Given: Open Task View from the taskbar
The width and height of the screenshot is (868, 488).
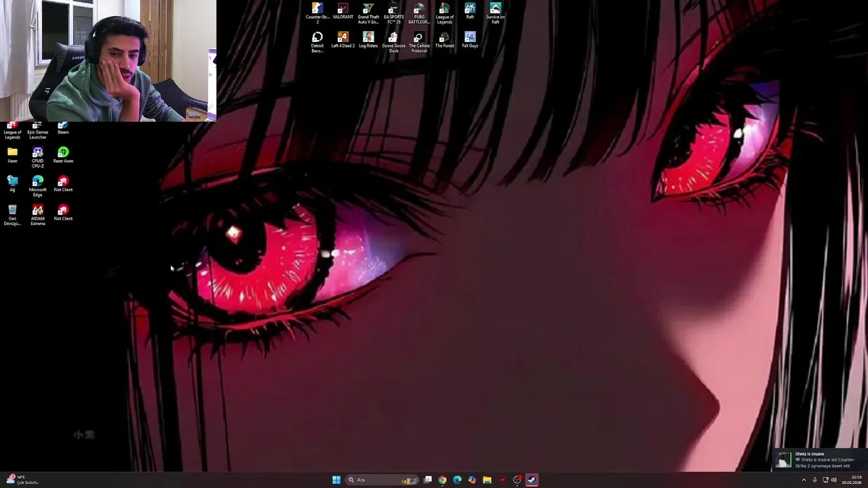Looking at the screenshot, I should pyautogui.click(x=428, y=480).
